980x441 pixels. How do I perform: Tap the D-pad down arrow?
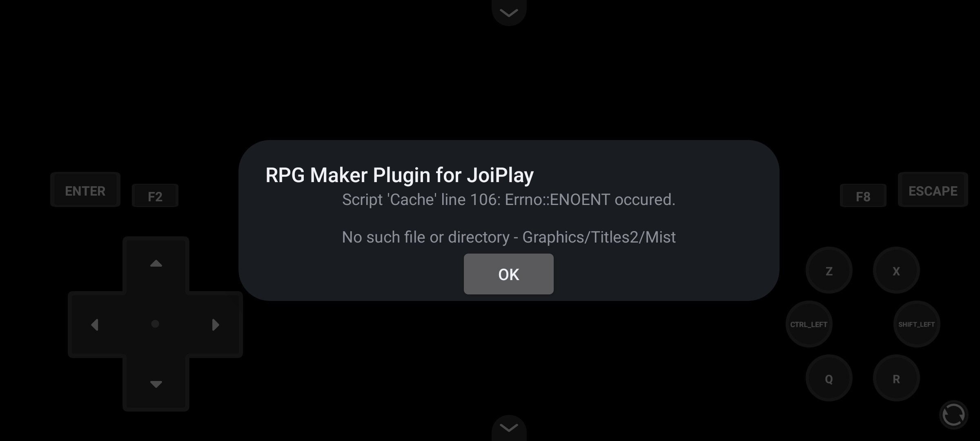tap(156, 384)
